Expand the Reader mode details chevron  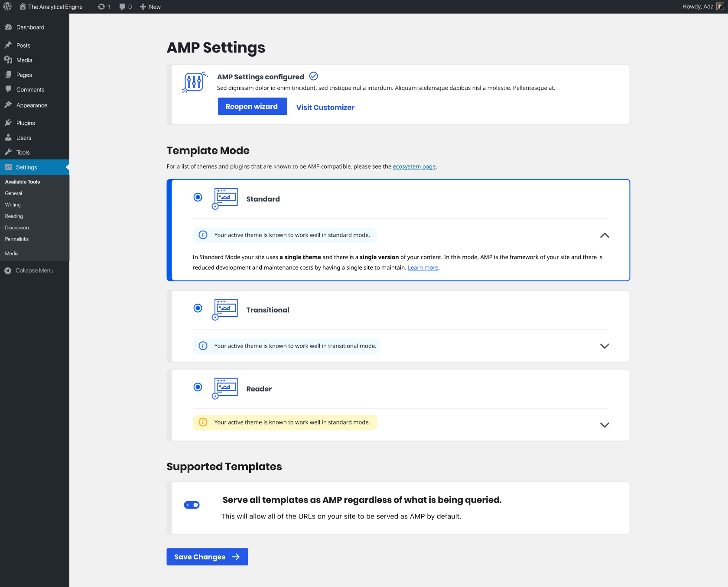[x=605, y=425]
